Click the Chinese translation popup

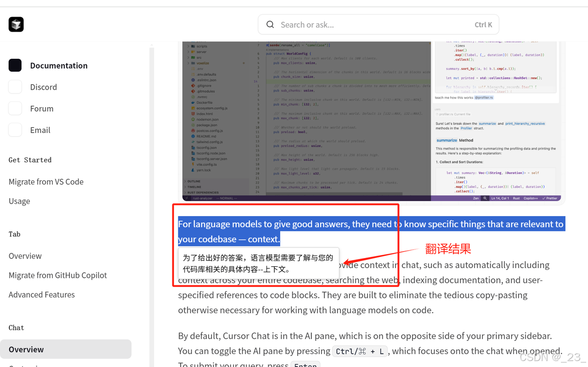[x=258, y=264]
